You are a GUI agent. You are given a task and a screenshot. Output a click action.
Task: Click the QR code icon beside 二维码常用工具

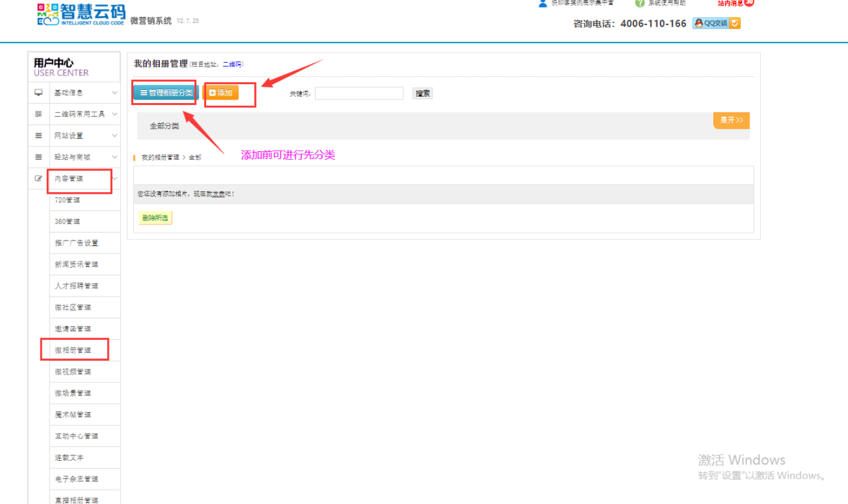pos(38,114)
